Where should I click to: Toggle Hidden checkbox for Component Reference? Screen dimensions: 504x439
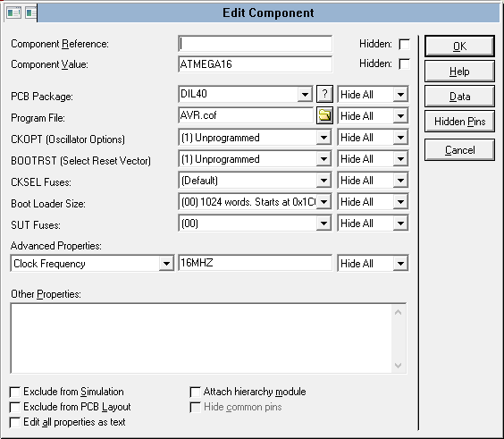point(404,44)
